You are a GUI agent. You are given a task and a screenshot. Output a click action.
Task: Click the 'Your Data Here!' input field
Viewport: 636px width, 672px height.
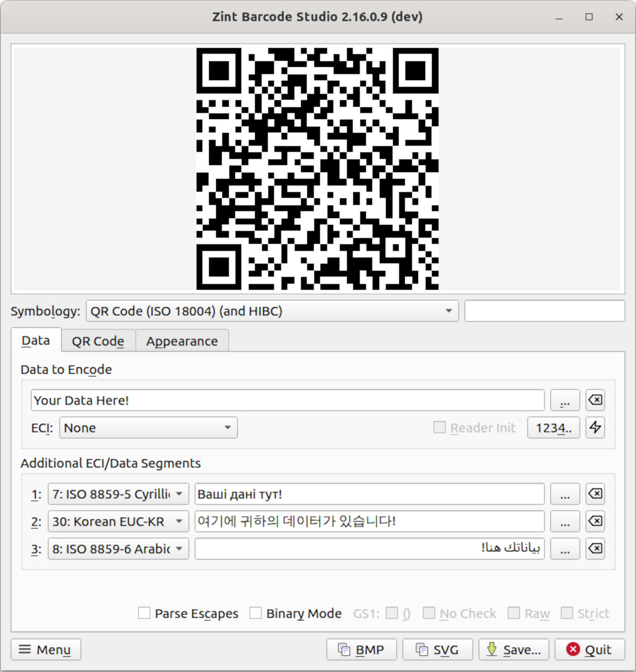(x=288, y=400)
